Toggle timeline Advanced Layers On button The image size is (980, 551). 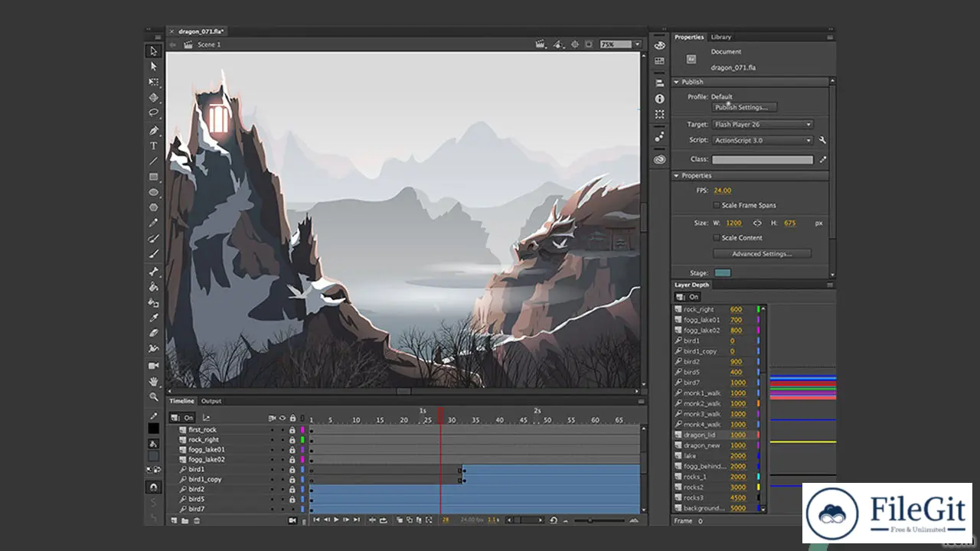pos(184,418)
